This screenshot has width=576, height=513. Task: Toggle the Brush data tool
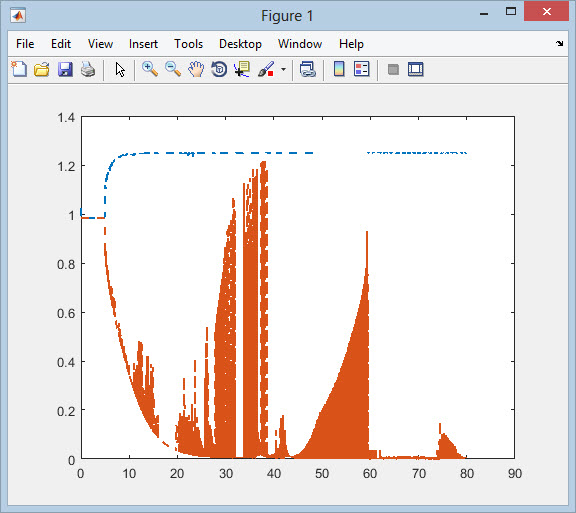[266, 69]
